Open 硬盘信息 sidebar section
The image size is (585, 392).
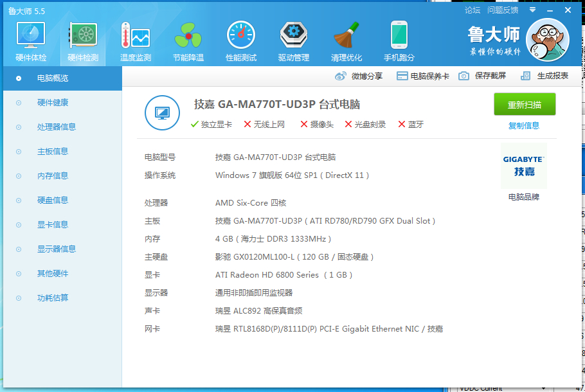[x=63, y=200]
